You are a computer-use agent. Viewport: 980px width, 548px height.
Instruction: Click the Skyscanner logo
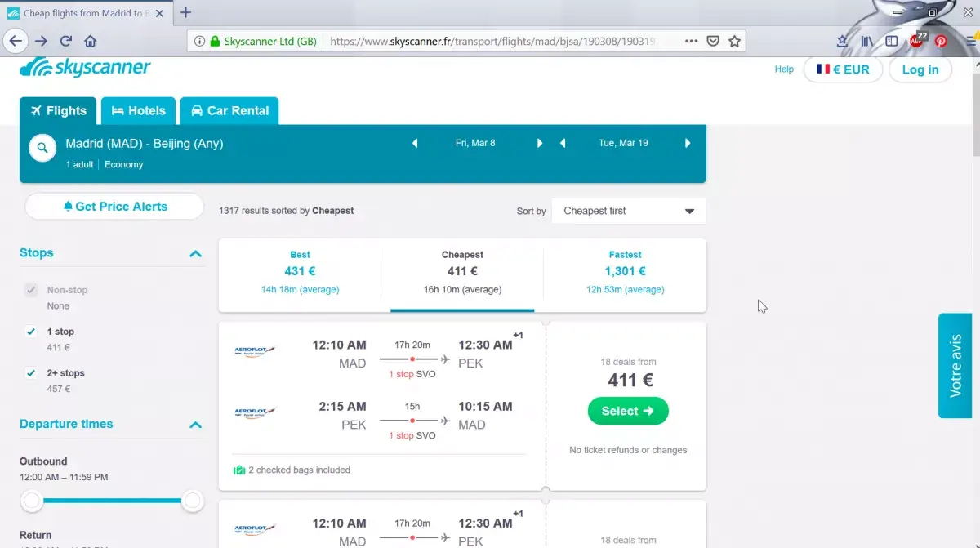(85, 68)
